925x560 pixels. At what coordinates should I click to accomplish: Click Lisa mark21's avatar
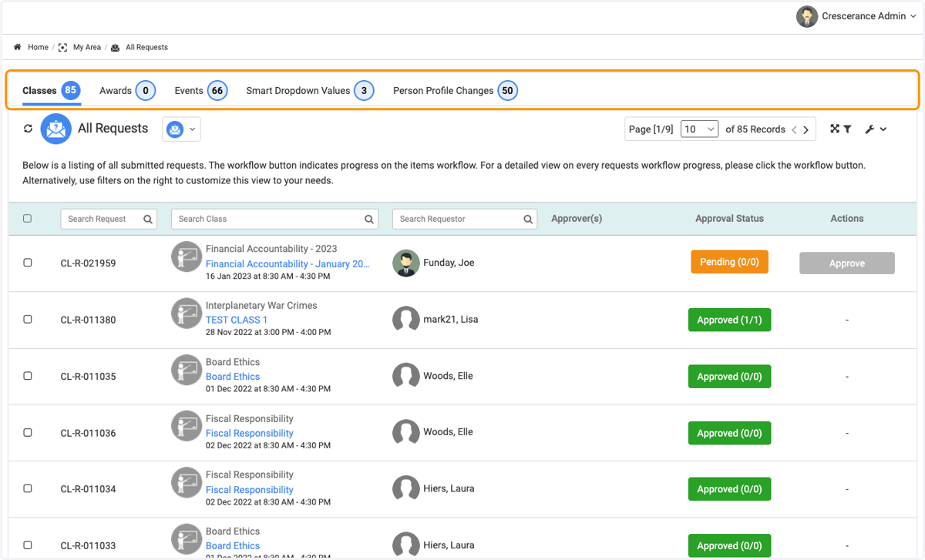(x=406, y=319)
